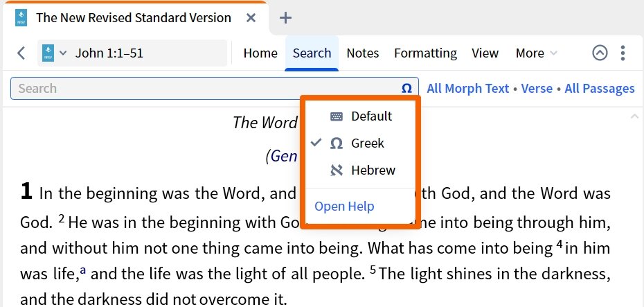Open the three-dot panel menu
Screen dimensions: 644x307
(623, 53)
